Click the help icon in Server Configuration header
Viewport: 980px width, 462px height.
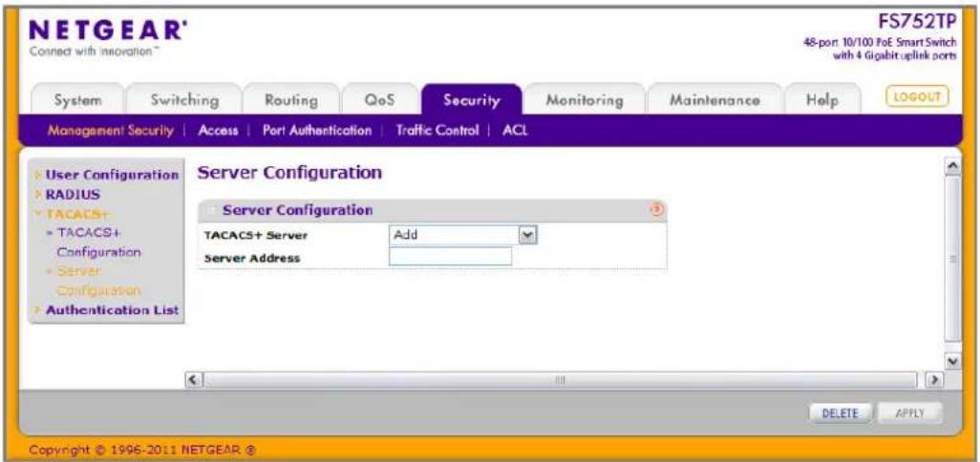(656, 210)
